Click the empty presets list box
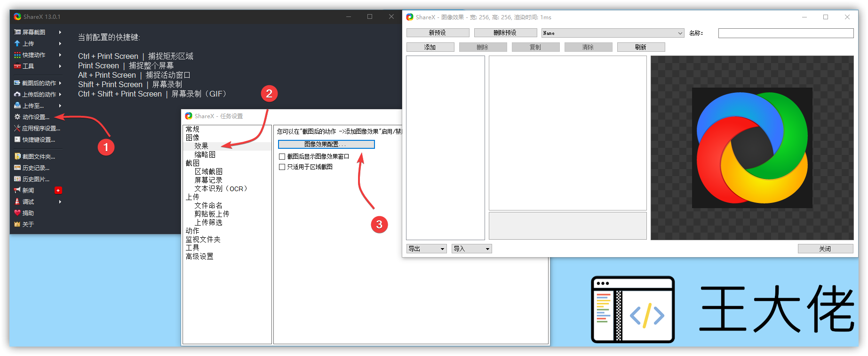868x356 pixels. (446, 148)
